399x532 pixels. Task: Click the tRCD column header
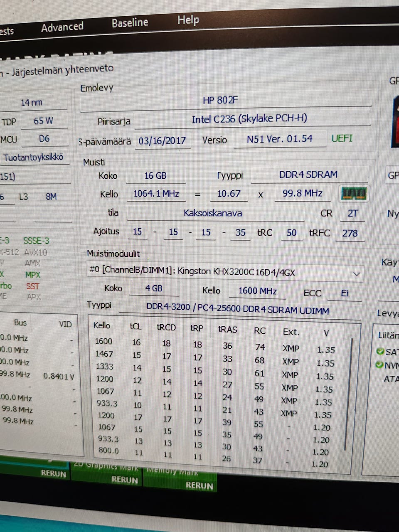[166, 328]
